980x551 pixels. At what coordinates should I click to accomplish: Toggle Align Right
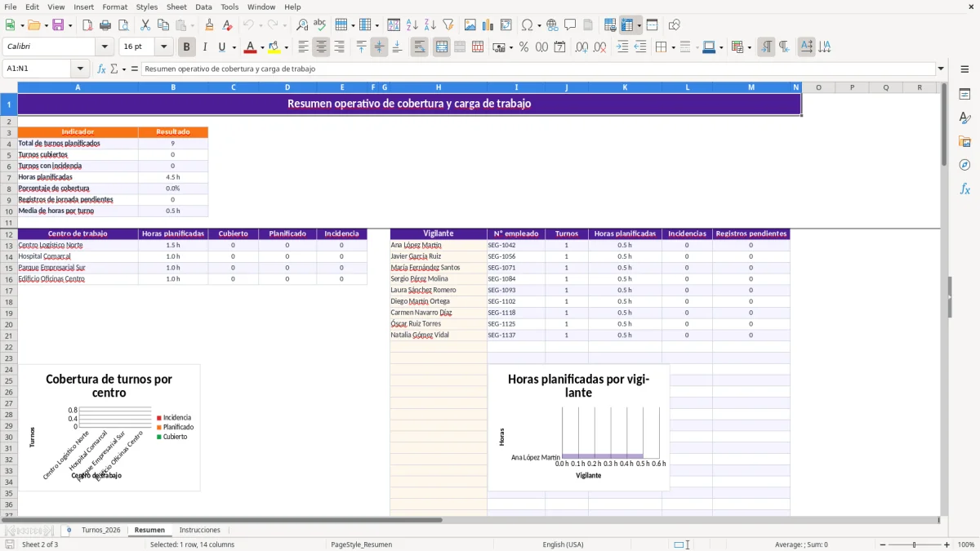coord(339,47)
